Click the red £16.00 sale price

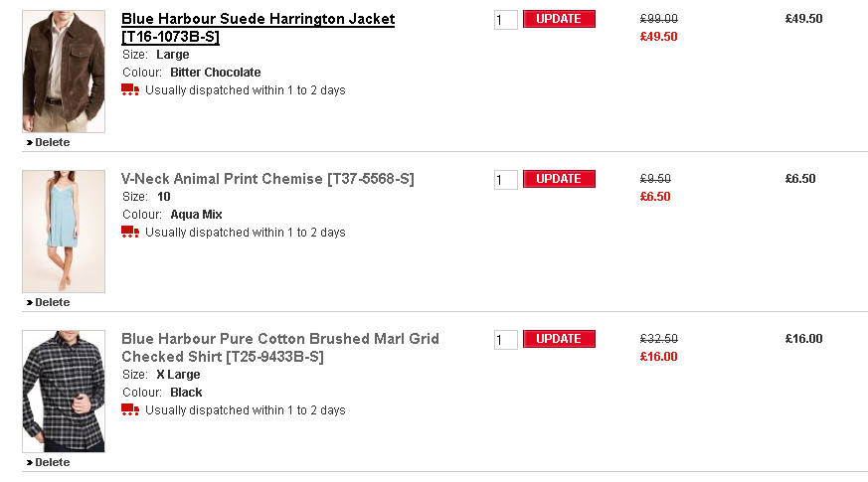658,357
